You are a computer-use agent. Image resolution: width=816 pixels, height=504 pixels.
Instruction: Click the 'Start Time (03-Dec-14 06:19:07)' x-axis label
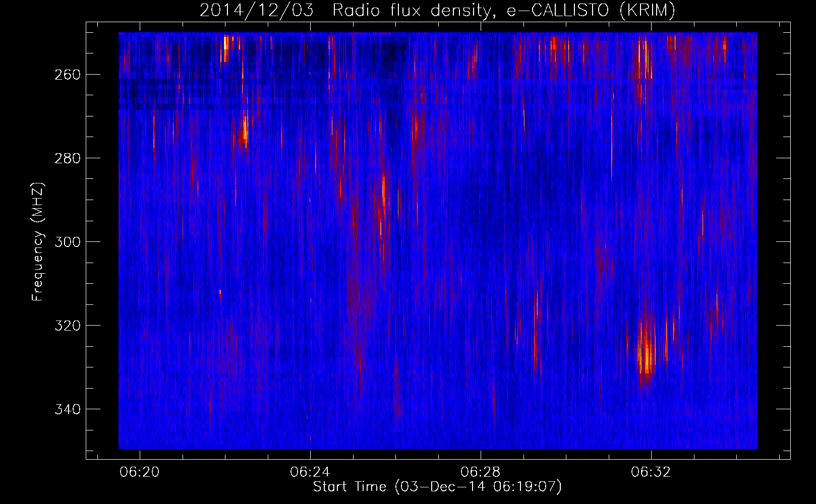click(x=437, y=487)
